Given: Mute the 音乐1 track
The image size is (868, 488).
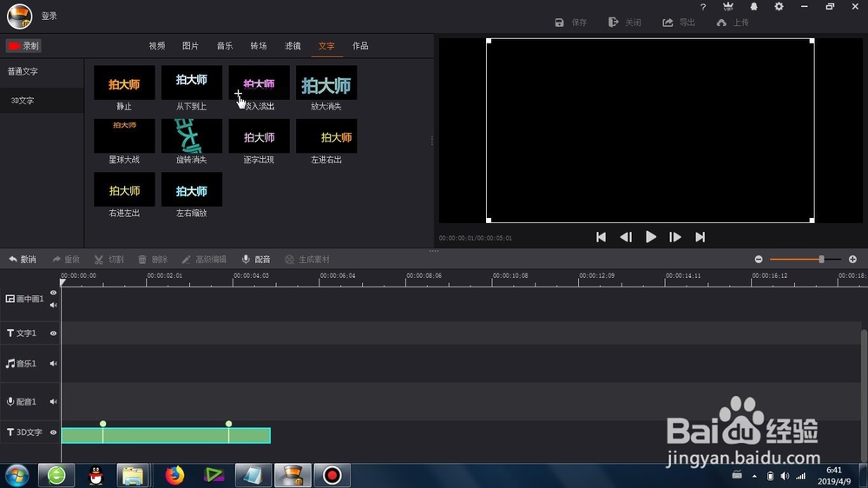Looking at the screenshot, I should 53,363.
